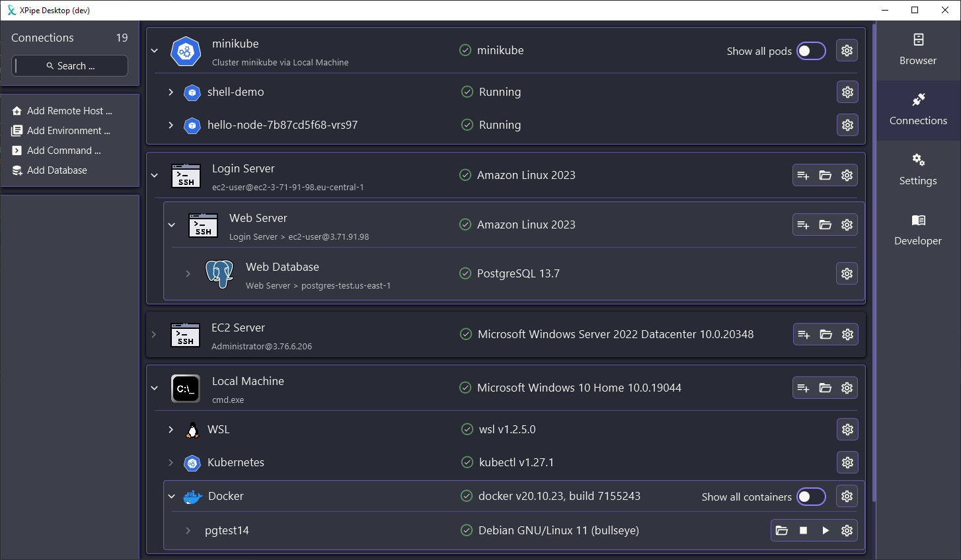Browse files folder icon for Login Server
961x560 pixels.
click(x=825, y=175)
